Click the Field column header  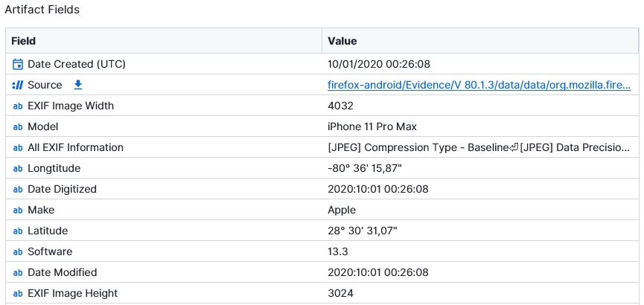pos(24,41)
